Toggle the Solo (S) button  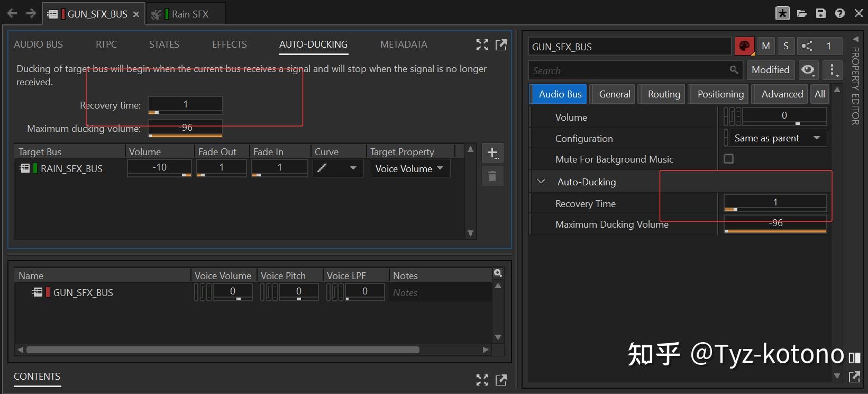click(x=785, y=46)
